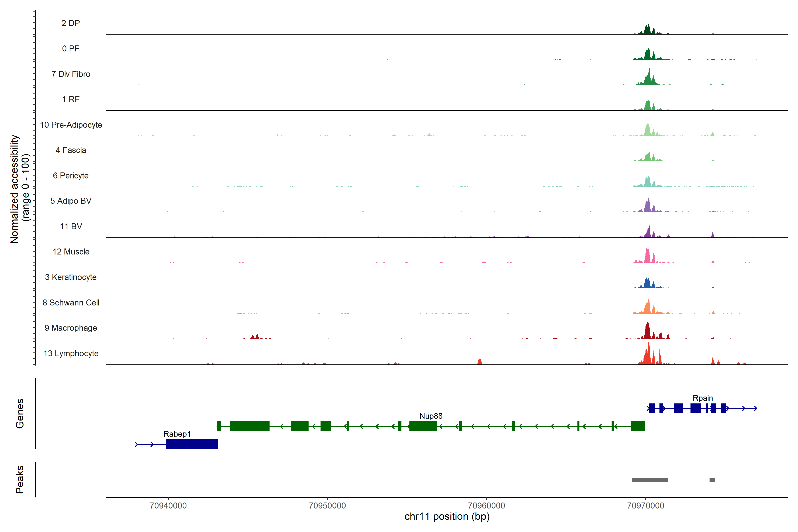Screen dimensions: 798x532
Task: Click the 2 DP track label
Action: click(x=70, y=23)
